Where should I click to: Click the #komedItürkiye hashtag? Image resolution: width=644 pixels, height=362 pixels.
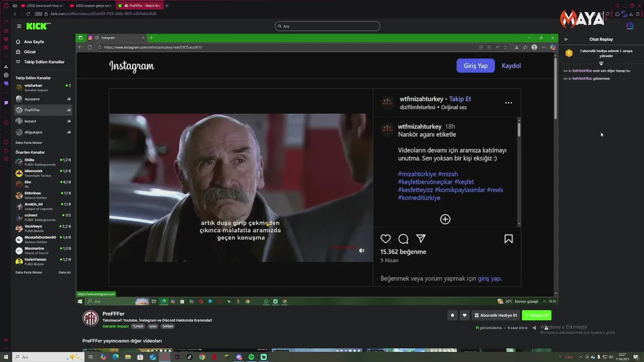tap(419, 198)
